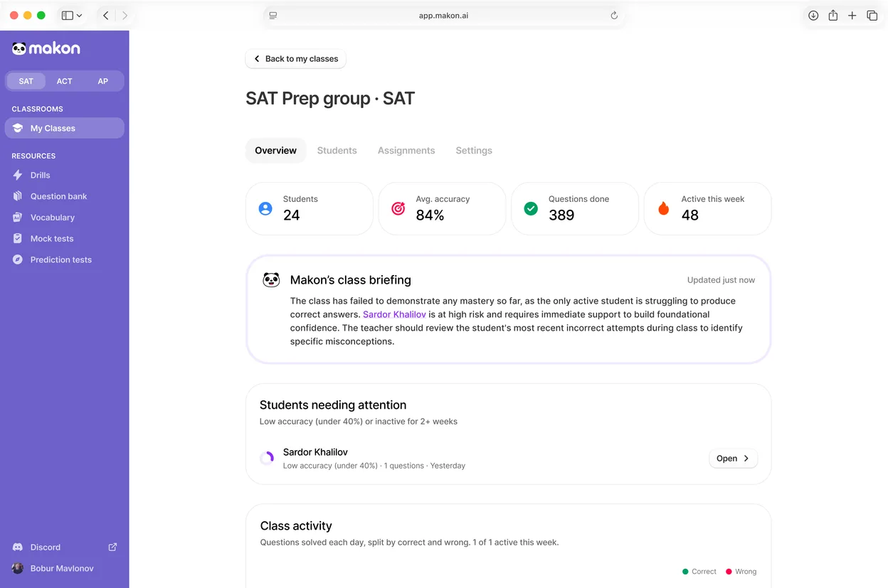Click the Questions done checkmark icon
The image size is (888, 588).
tap(531, 208)
